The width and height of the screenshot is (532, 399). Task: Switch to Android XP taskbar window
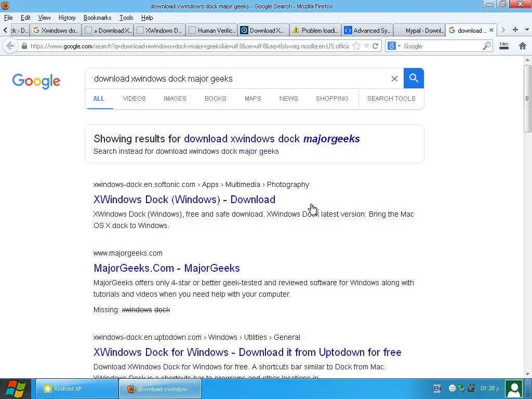click(x=77, y=389)
